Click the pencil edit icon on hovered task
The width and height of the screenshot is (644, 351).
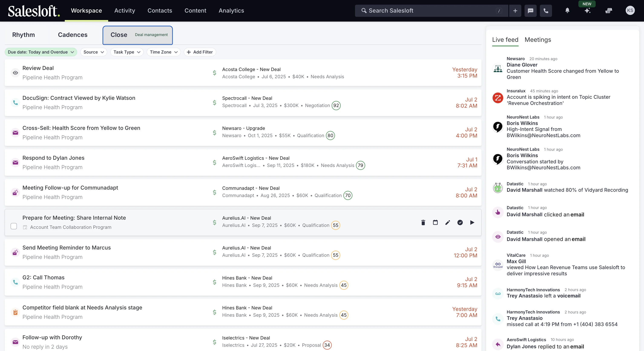coord(447,222)
